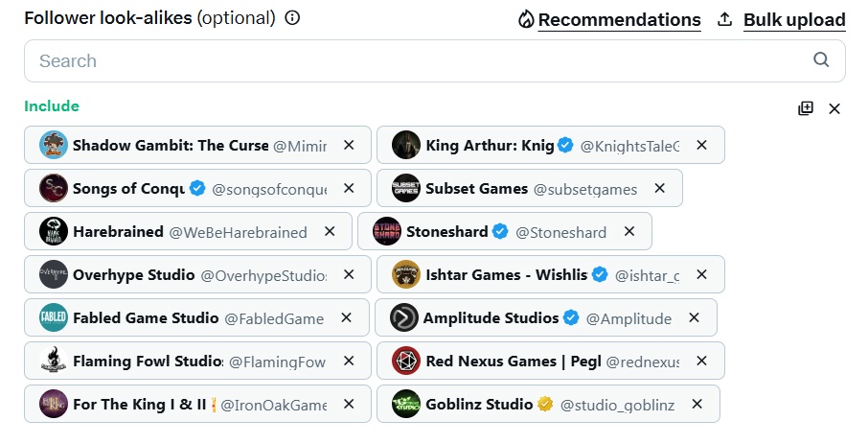Remove the Ishtar Games tag

pos(701,274)
